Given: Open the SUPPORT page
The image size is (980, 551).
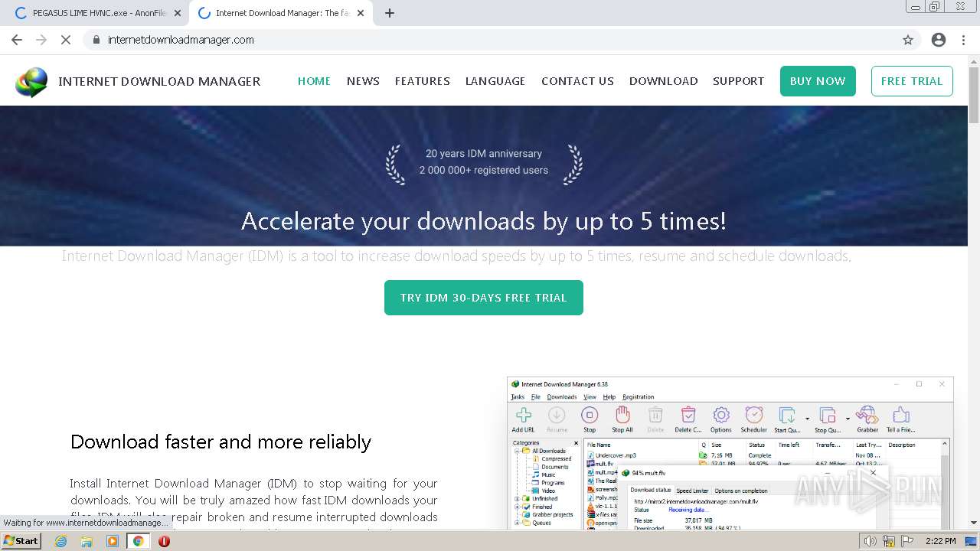Looking at the screenshot, I should (x=738, y=81).
